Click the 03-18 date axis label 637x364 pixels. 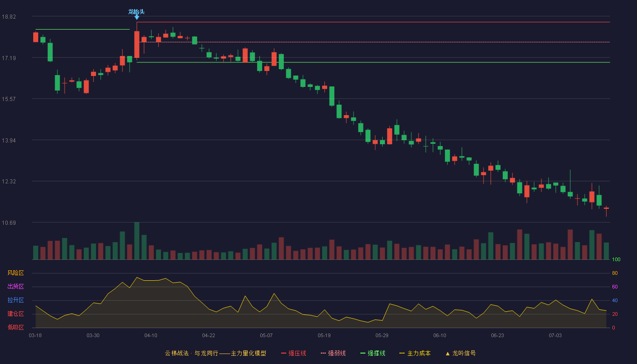35,335
